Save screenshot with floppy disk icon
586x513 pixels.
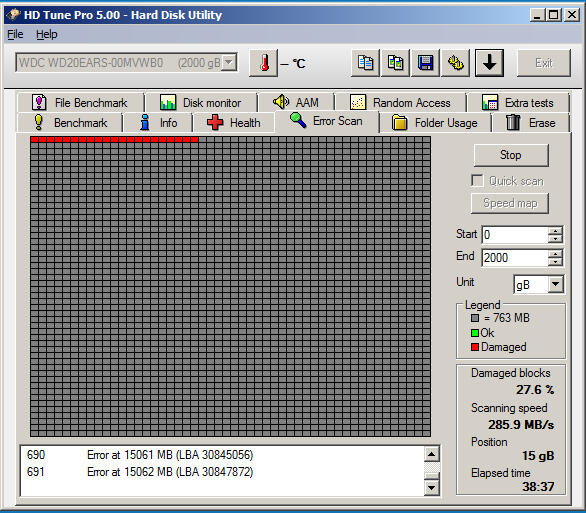pos(425,63)
